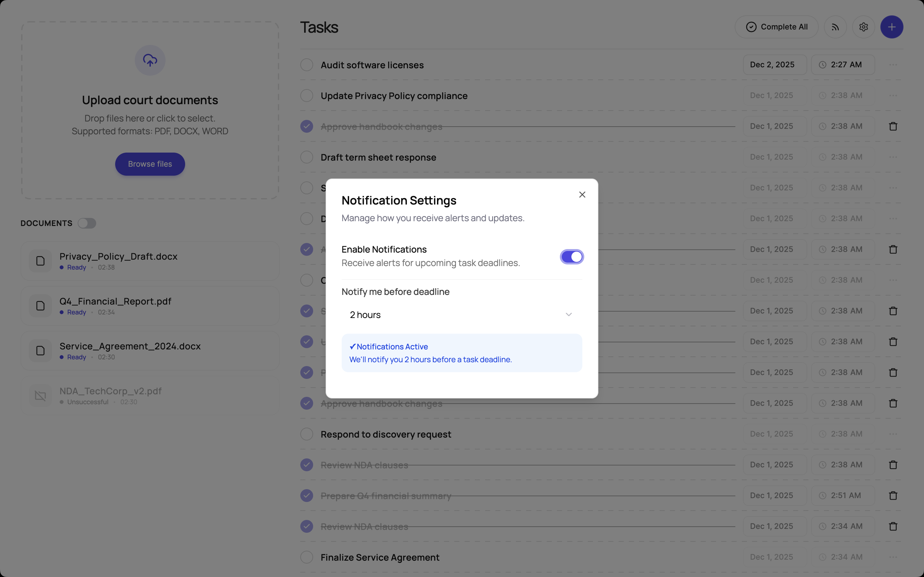This screenshot has width=924, height=577.
Task: Click the cloud upload icon
Action: click(150, 60)
